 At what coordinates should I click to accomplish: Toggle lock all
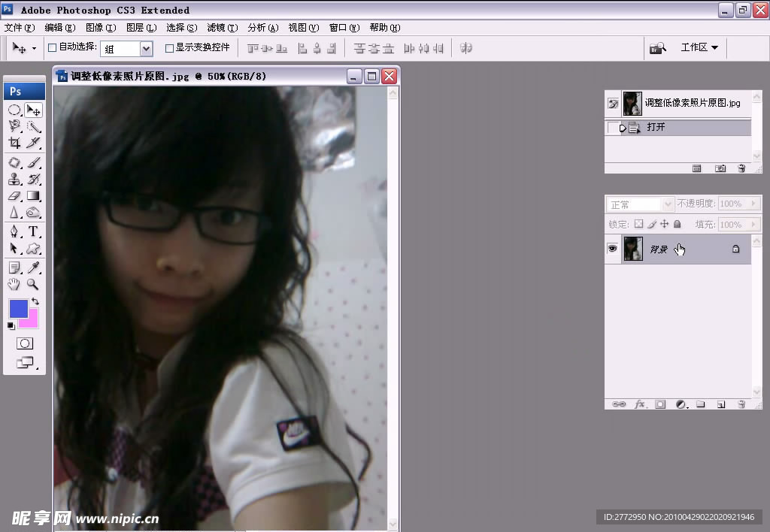pyautogui.click(x=678, y=224)
